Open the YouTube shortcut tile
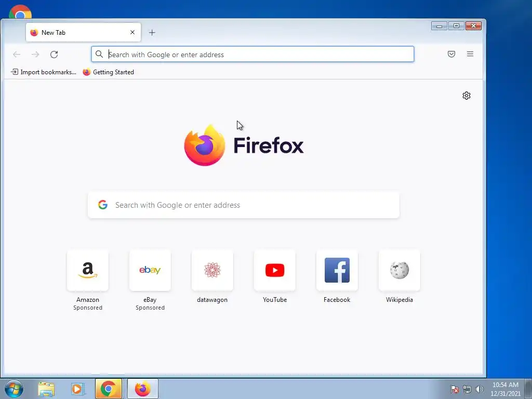Screen dimensions: 532x399 [x=275, y=270]
